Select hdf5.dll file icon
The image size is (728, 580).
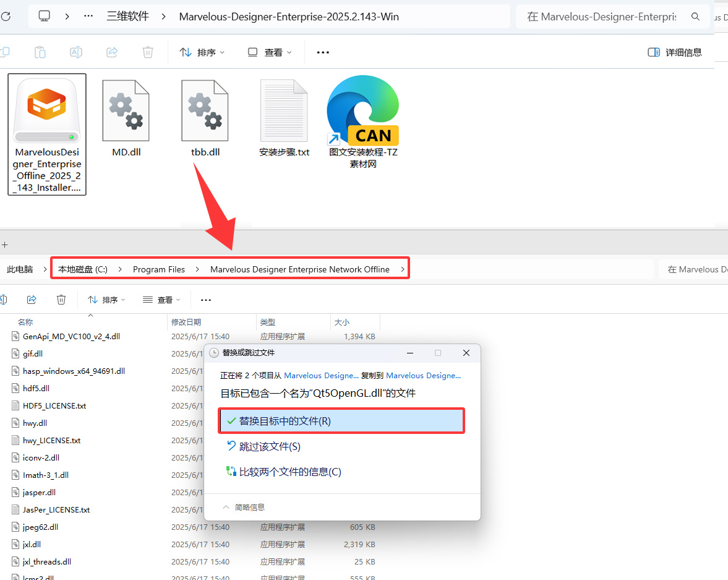[16, 388]
